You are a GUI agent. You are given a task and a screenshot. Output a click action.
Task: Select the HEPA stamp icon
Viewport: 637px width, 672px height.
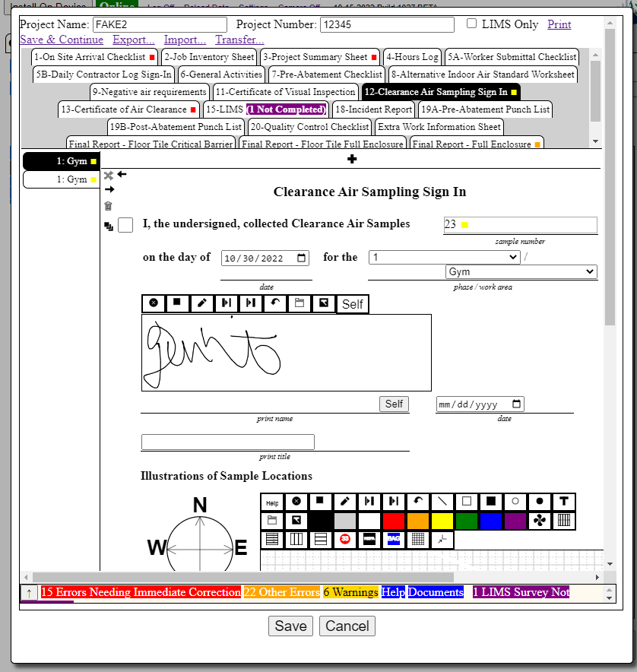point(369,539)
